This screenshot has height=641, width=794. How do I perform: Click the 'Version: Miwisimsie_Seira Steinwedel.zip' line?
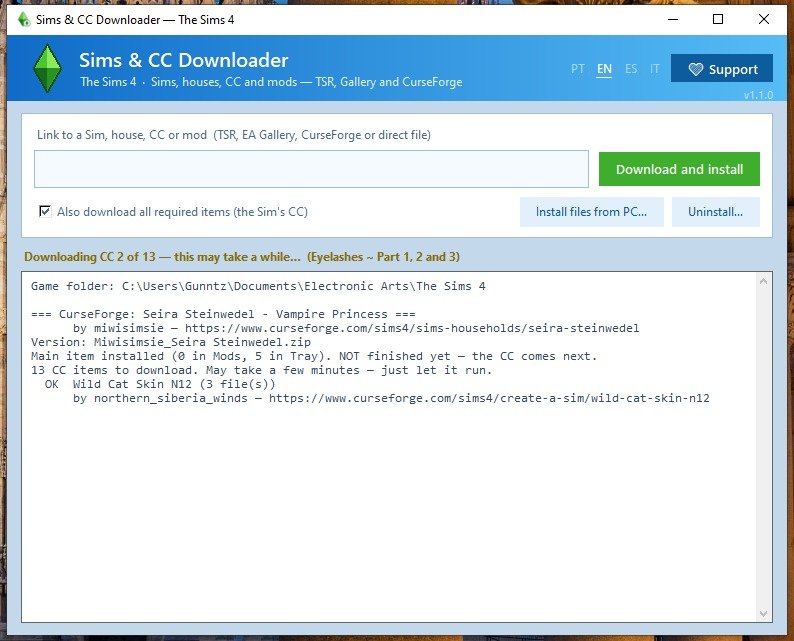(x=171, y=342)
